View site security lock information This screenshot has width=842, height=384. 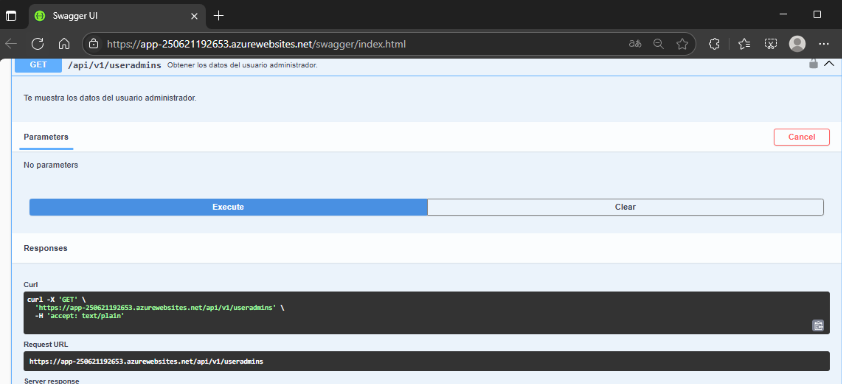point(93,44)
